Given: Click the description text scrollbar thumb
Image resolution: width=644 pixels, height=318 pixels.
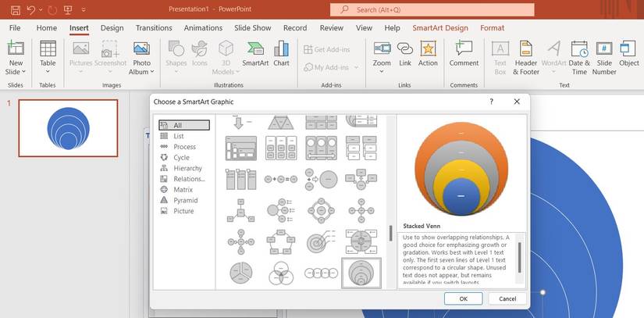Looking at the screenshot, I should coord(520,258).
